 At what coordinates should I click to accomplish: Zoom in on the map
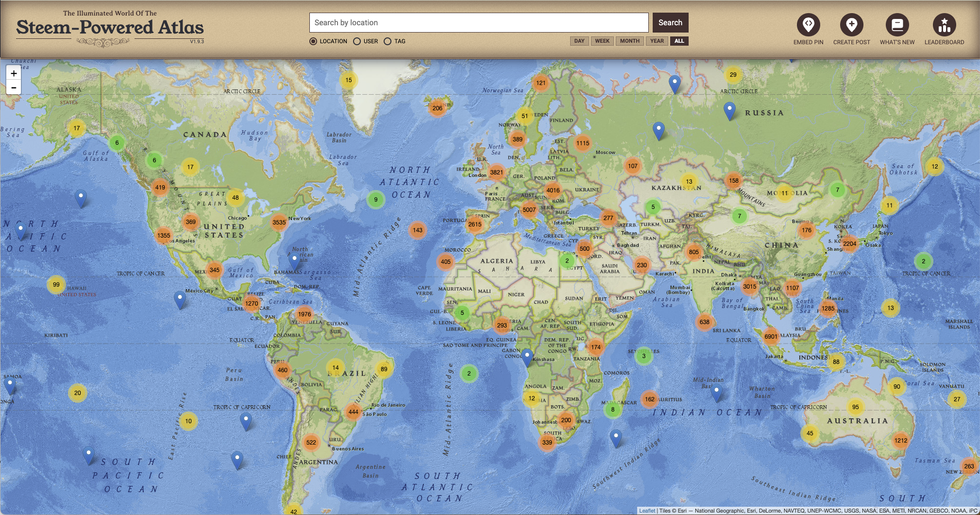click(x=14, y=73)
